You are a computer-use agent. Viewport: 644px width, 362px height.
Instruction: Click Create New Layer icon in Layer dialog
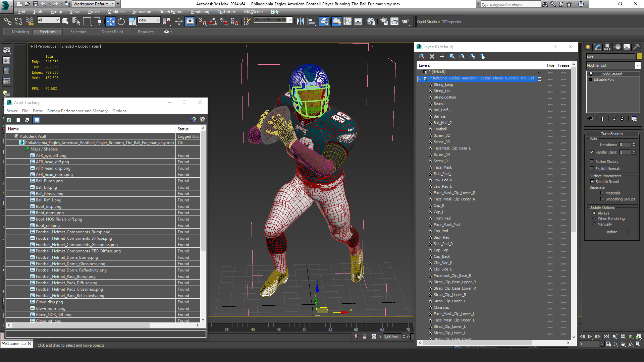422,56
